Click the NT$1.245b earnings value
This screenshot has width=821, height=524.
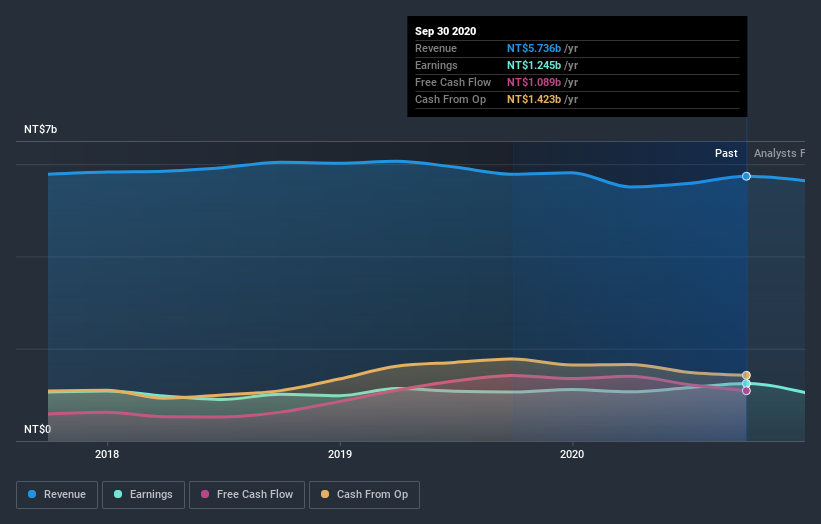[x=534, y=65]
